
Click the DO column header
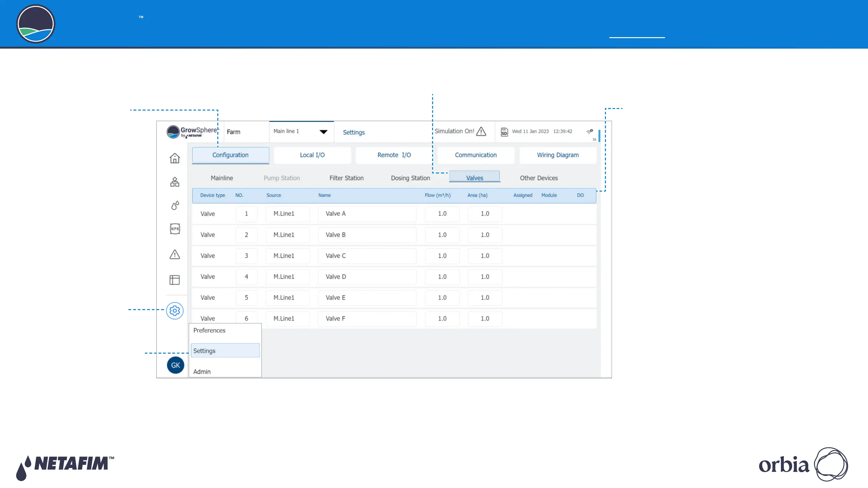[580, 195]
